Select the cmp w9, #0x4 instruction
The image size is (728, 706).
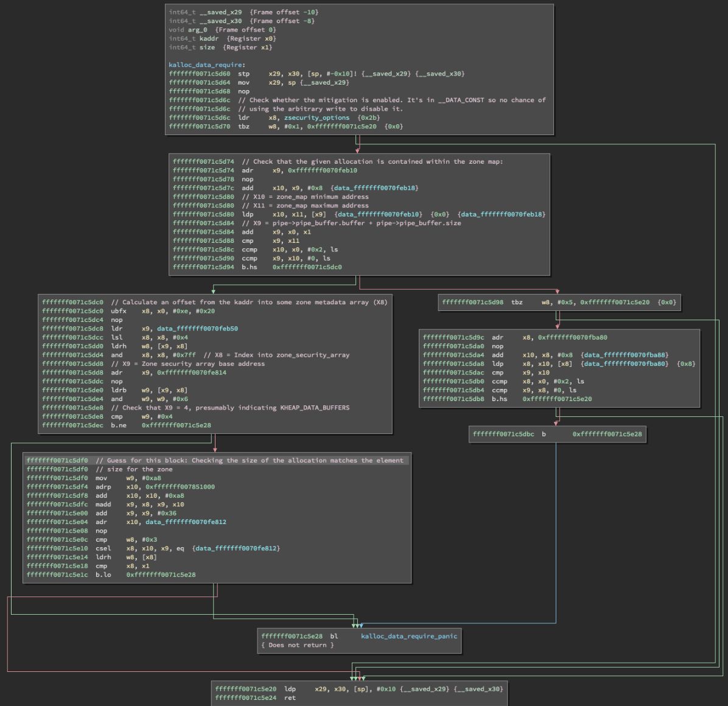click(107, 417)
